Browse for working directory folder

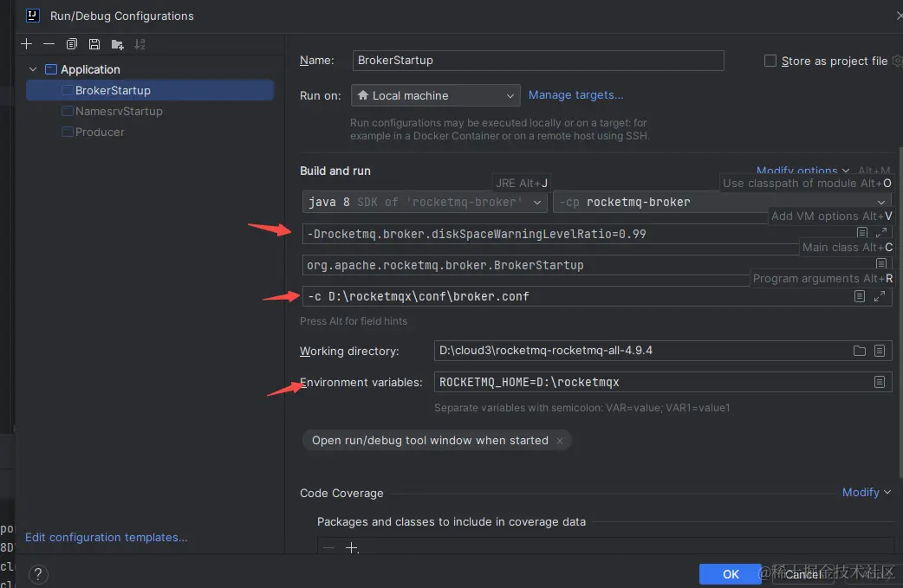point(859,351)
